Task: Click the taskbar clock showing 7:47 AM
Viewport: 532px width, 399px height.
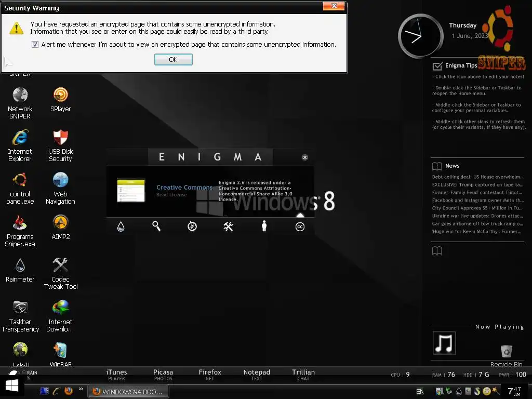Action: [x=514, y=391]
